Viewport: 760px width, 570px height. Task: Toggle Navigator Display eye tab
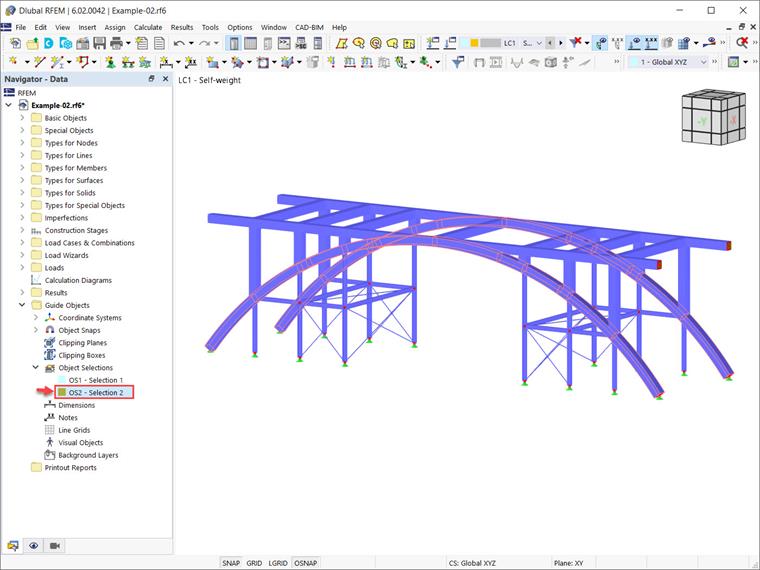(x=33, y=546)
